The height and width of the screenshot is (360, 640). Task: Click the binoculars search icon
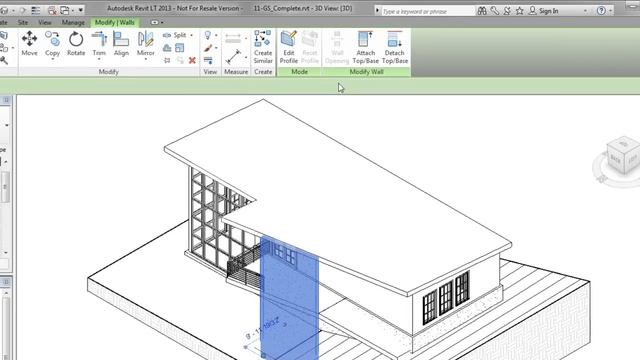482,11
